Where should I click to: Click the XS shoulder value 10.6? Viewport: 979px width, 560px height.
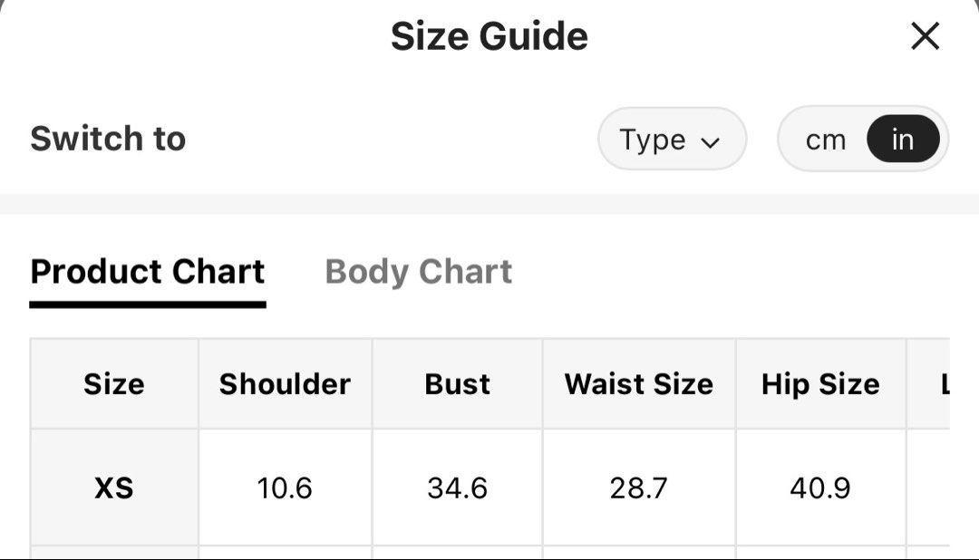tap(285, 488)
